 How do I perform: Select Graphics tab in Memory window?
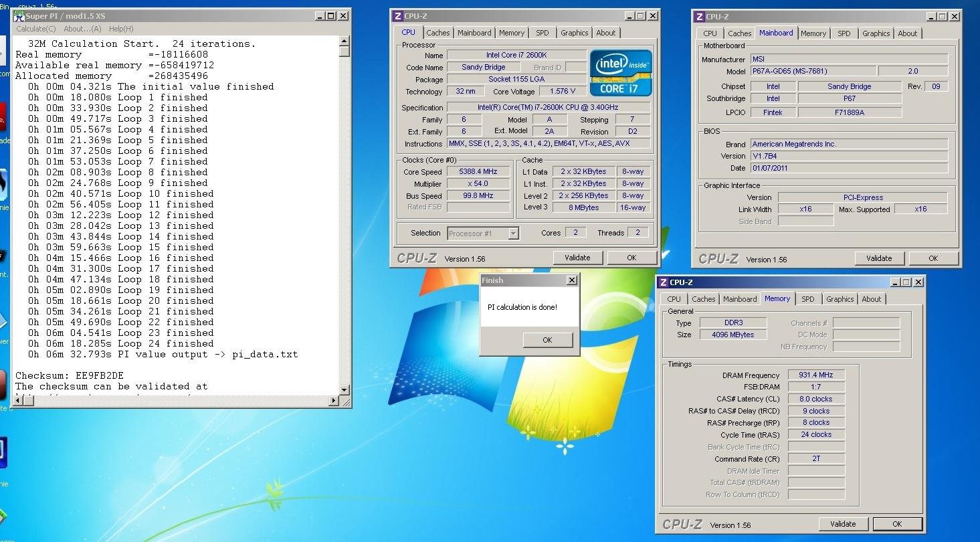click(x=840, y=299)
